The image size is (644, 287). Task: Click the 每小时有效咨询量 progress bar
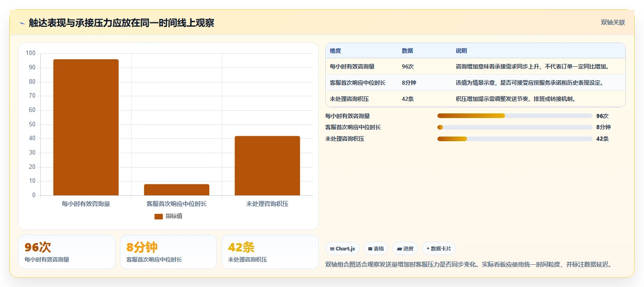tap(515, 116)
